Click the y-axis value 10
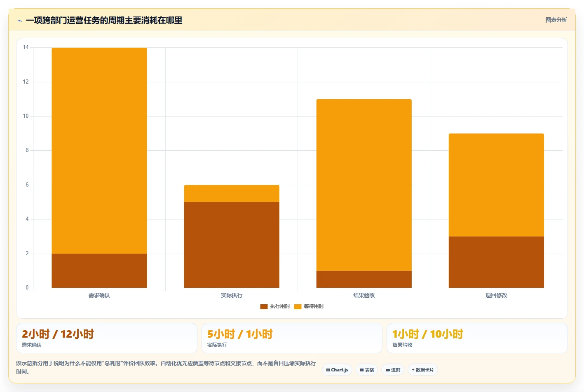584x392 pixels. click(26, 116)
